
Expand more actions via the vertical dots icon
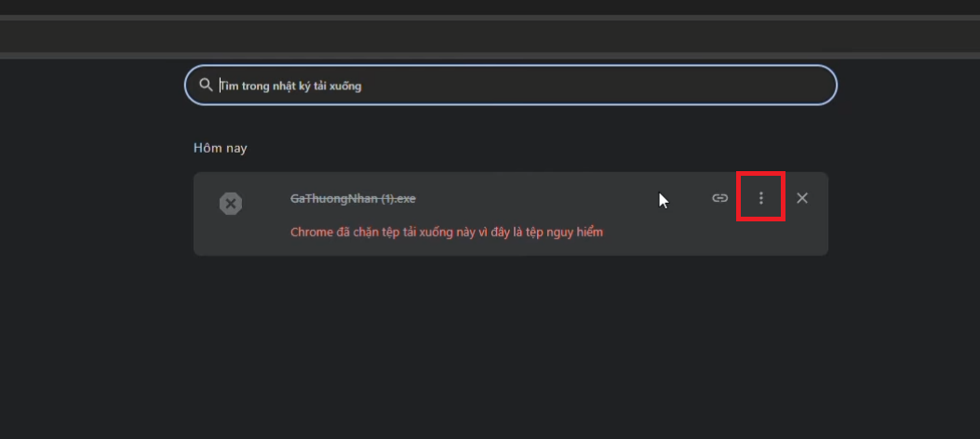coord(760,198)
